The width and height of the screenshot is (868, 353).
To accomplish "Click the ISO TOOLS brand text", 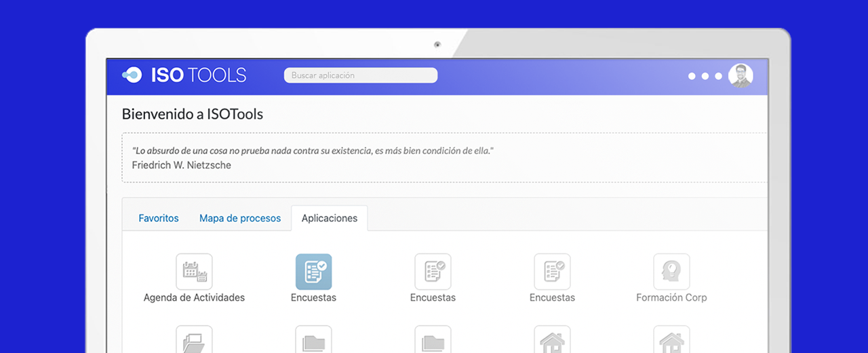I will click(198, 75).
